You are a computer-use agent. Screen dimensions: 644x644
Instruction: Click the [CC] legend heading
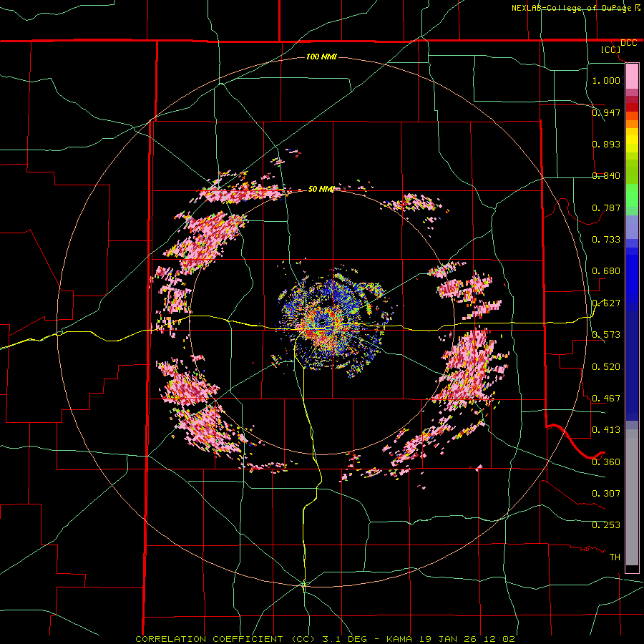point(611,49)
